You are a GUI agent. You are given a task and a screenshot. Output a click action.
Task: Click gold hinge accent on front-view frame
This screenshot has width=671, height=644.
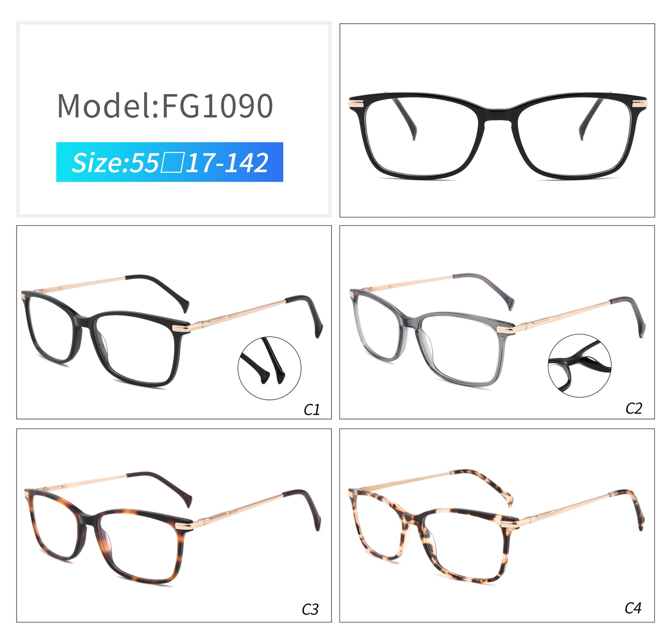(357, 104)
